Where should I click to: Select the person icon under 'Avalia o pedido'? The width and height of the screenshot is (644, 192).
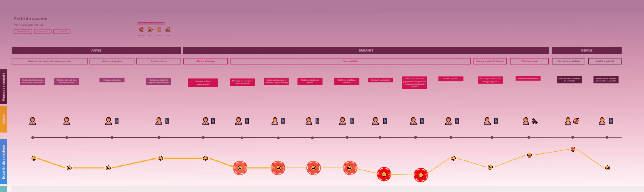[602, 121]
